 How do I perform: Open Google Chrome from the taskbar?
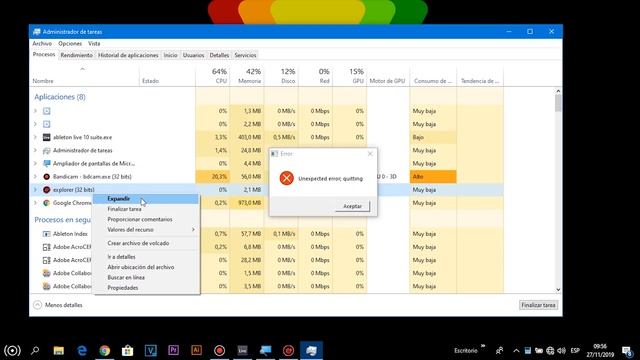pyautogui.click(x=105, y=350)
